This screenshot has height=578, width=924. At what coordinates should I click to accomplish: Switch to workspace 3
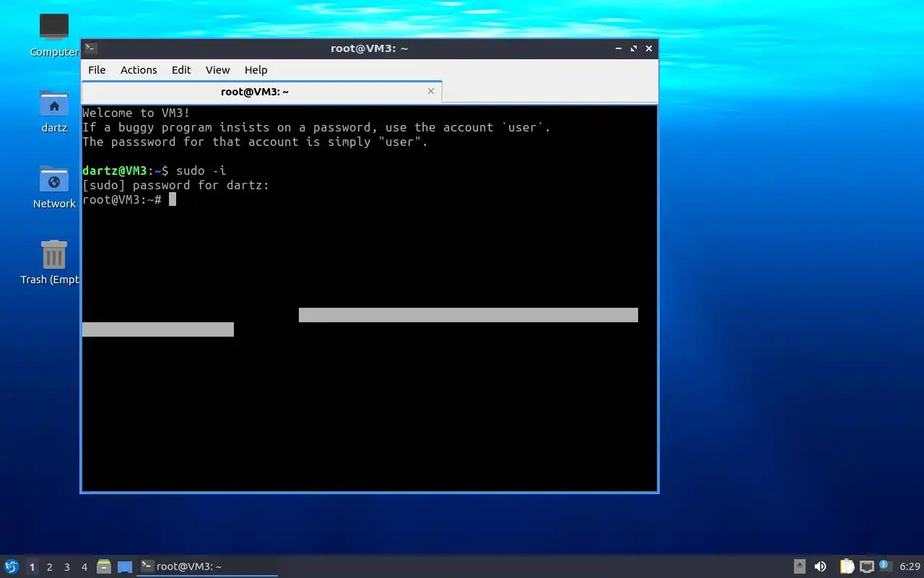coord(66,567)
